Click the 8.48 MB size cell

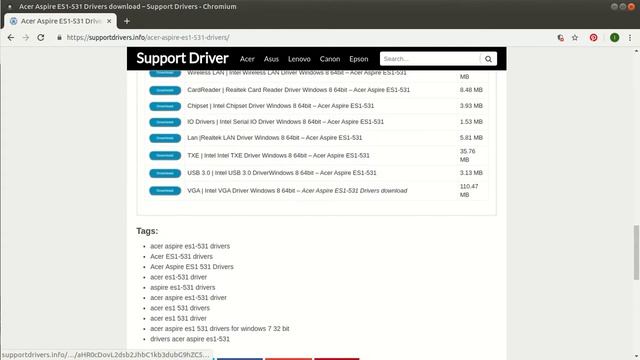(471, 90)
